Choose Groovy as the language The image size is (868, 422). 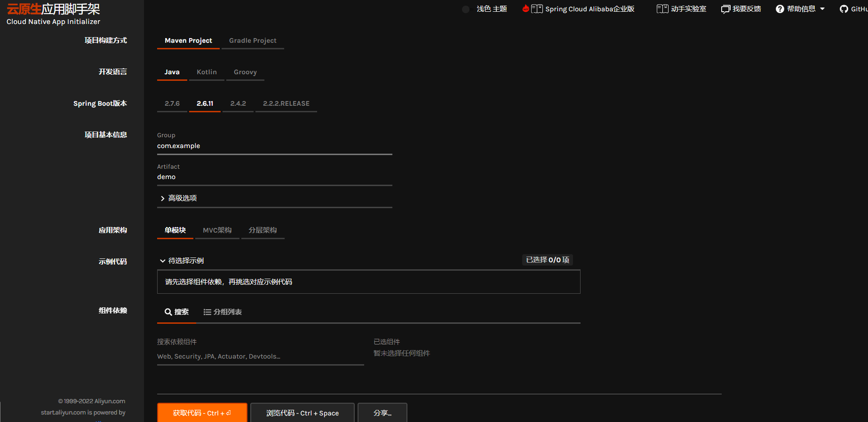coord(245,72)
